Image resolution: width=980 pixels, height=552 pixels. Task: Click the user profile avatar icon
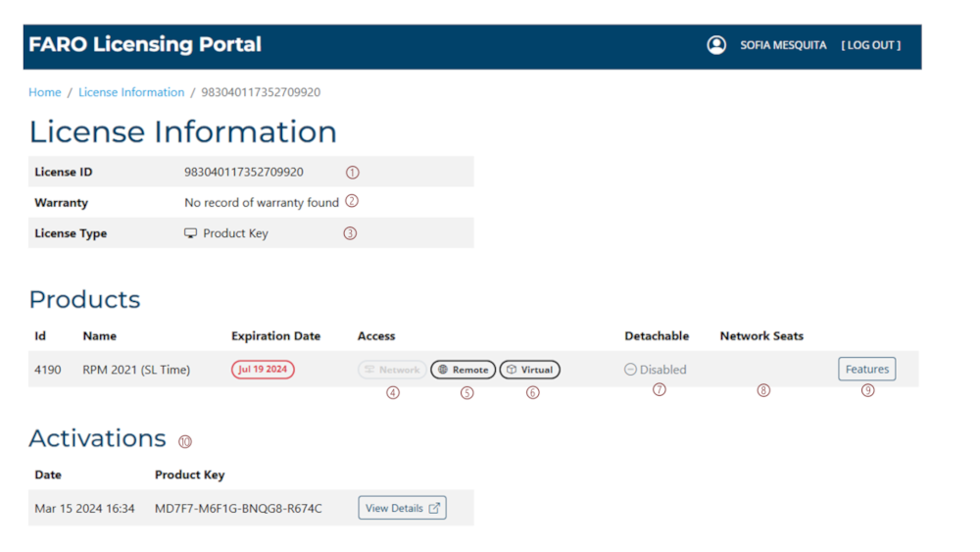(x=716, y=45)
